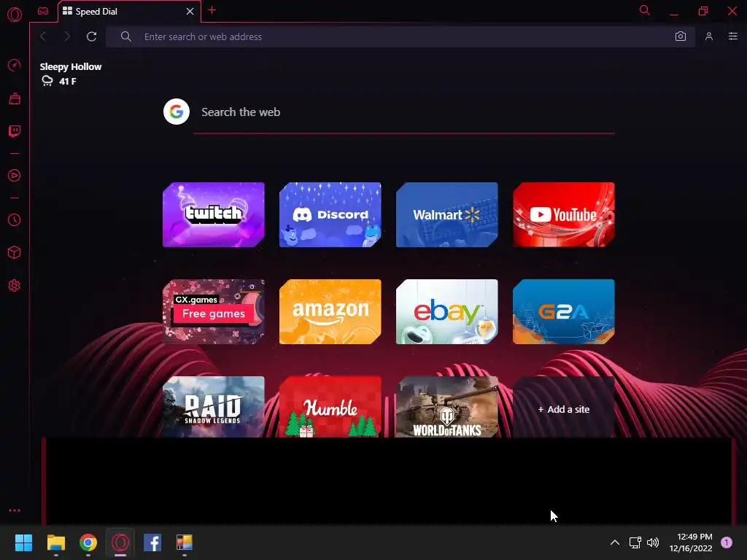Open the Opera main menu logo
This screenshot has width=747, height=560.
point(15,15)
